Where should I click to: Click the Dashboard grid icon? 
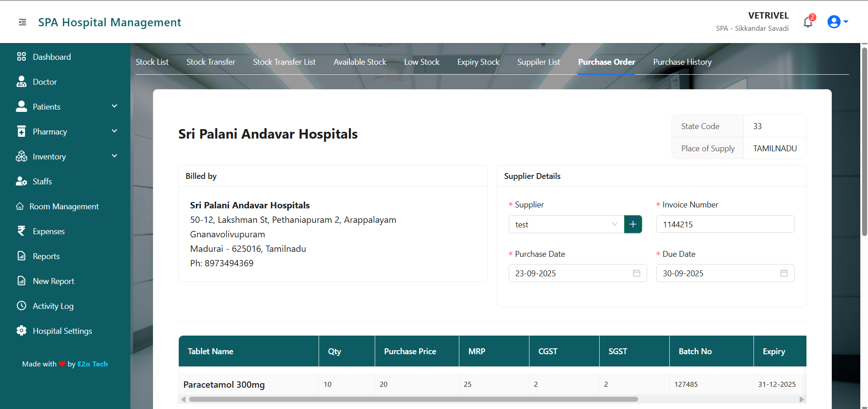(21, 57)
